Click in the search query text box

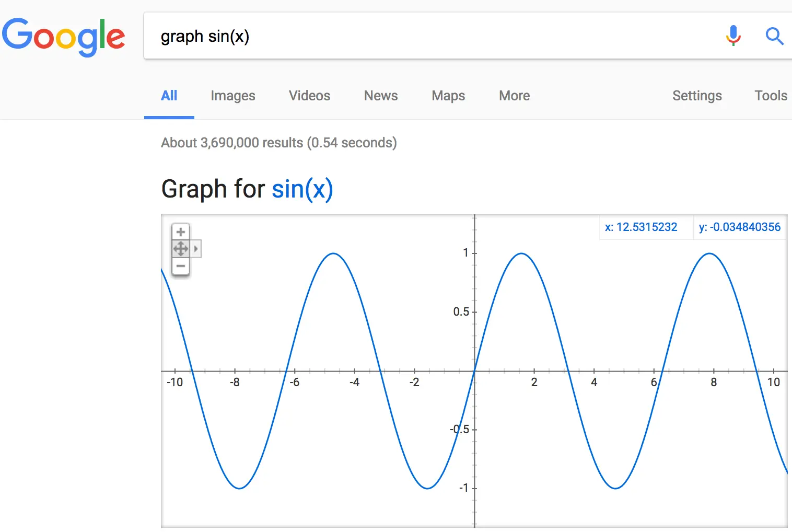click(x=418, y=36)
